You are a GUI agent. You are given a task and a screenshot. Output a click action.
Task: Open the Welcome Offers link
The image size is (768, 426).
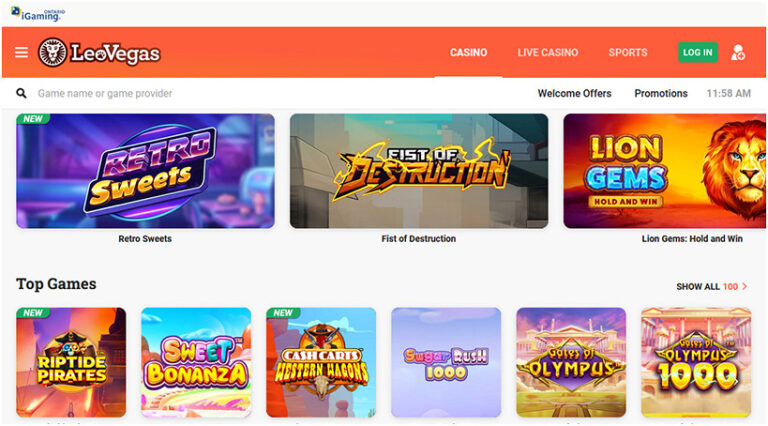click(574, 93)
